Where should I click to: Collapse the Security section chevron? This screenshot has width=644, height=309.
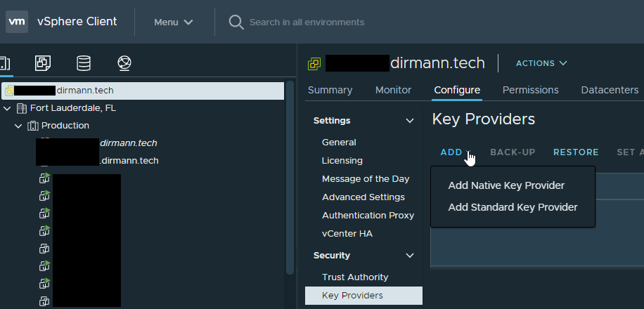(409, 256)
